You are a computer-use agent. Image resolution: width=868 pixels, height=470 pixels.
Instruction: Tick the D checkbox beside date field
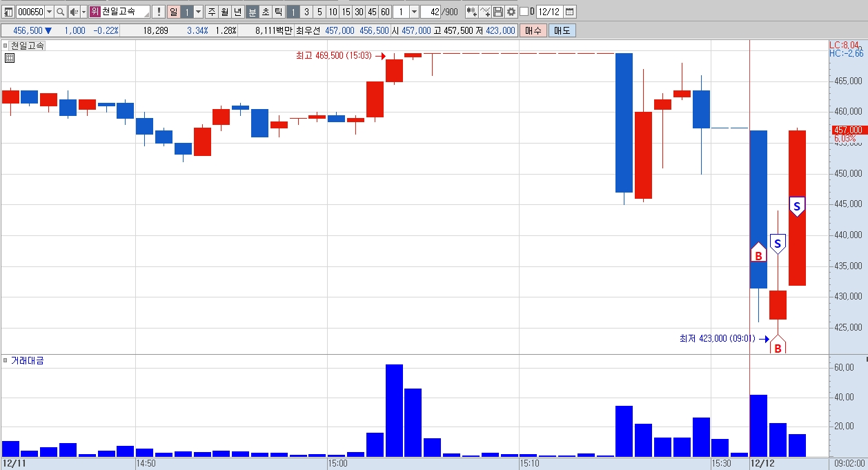click(x=524, y=12)
